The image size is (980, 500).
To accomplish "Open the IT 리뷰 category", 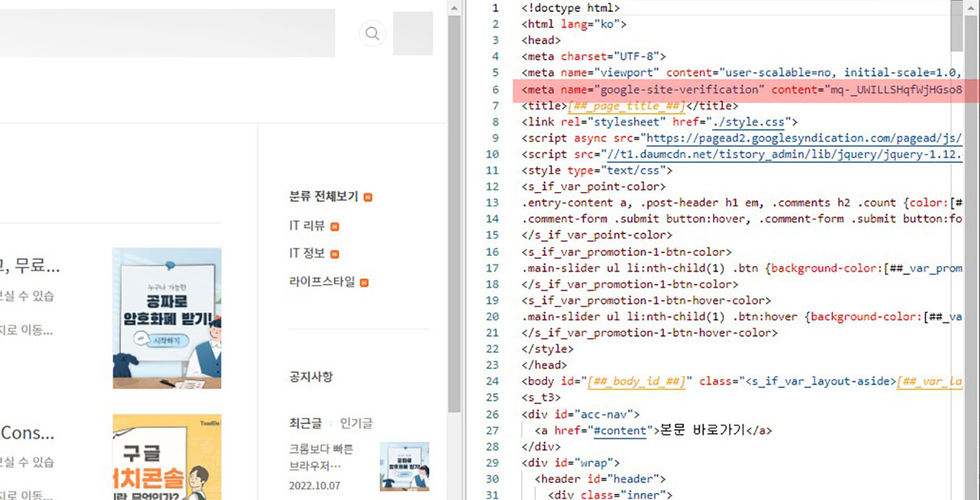I will pos(307,226).
